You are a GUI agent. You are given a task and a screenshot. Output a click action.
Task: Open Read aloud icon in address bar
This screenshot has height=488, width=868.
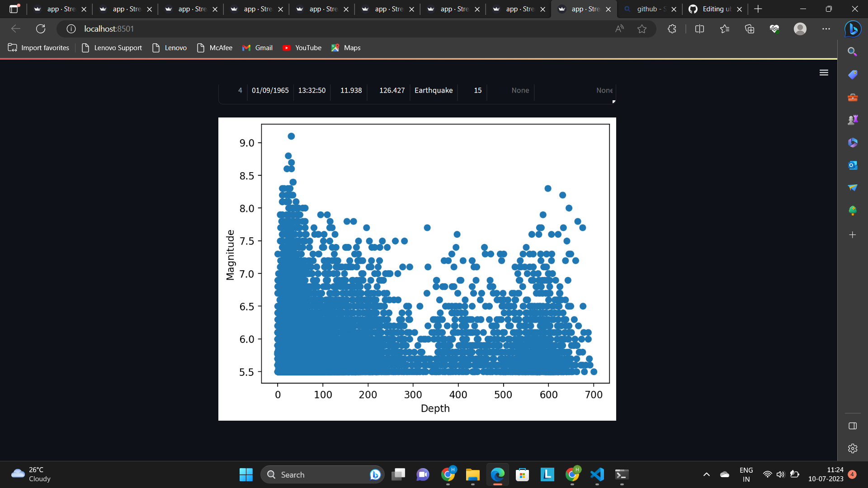619,29
